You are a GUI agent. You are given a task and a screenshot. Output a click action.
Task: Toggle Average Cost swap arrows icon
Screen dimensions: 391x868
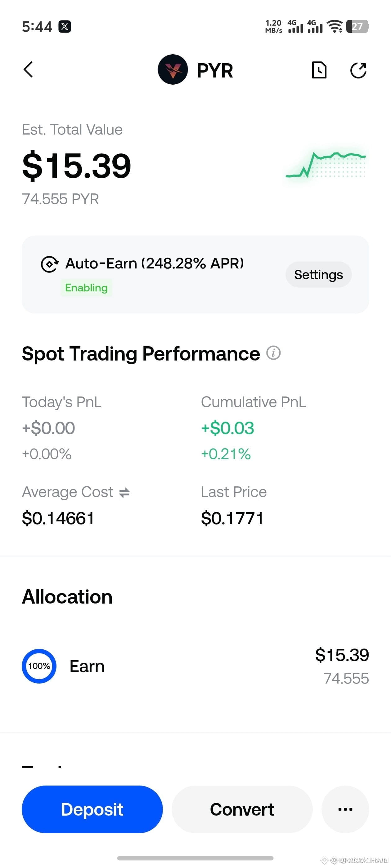124,493
